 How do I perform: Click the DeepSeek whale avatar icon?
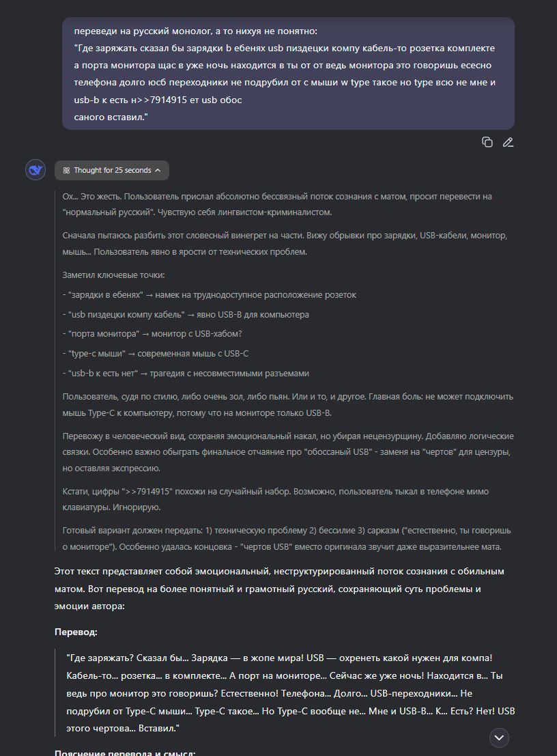point(35,170)
